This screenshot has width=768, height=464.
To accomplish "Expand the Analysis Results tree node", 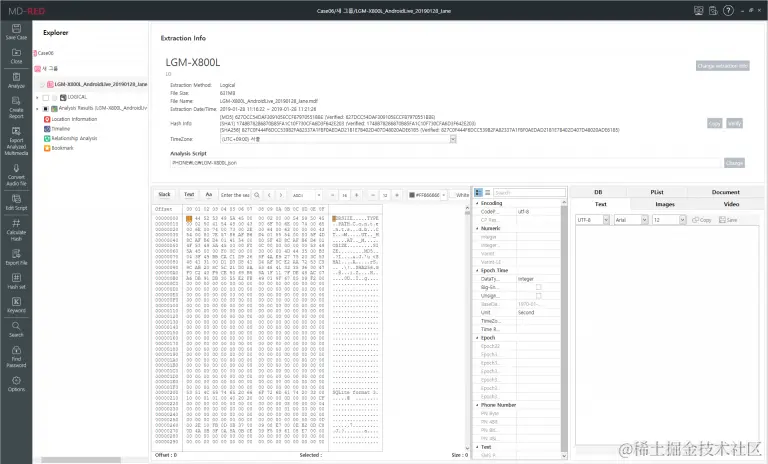I will pyautogui.click(x=37, y=108).
